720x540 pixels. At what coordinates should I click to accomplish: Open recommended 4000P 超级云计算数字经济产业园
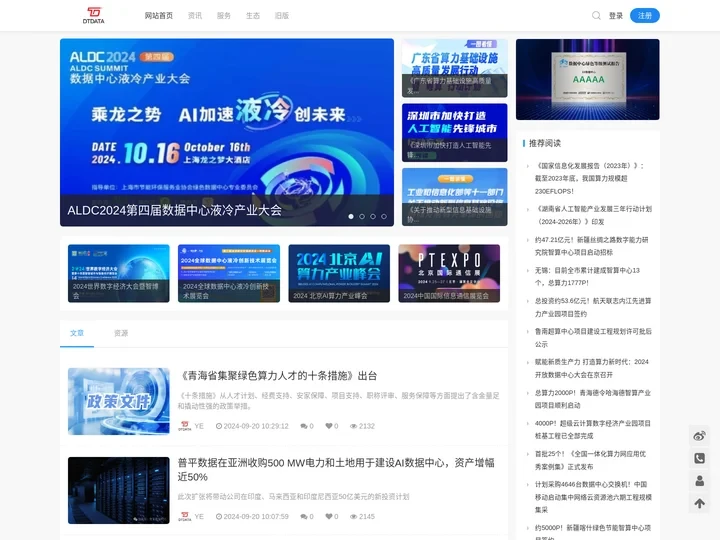tap(592, 429)
